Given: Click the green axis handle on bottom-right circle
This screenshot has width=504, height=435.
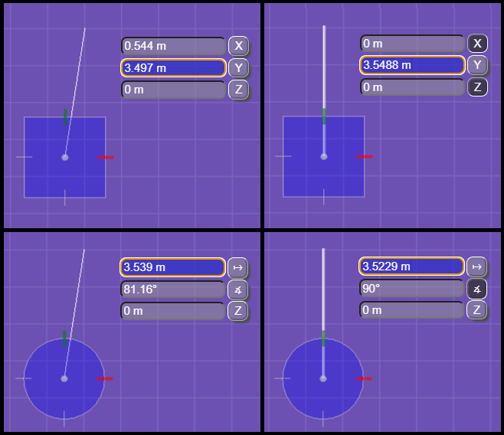Looking at the screenshot, I should [323, 339].
